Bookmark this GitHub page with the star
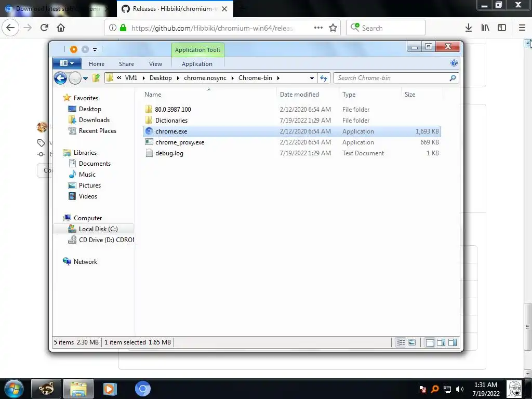This screenshot has height=399, width=532. pyautogui.click(x=333, y=28)
